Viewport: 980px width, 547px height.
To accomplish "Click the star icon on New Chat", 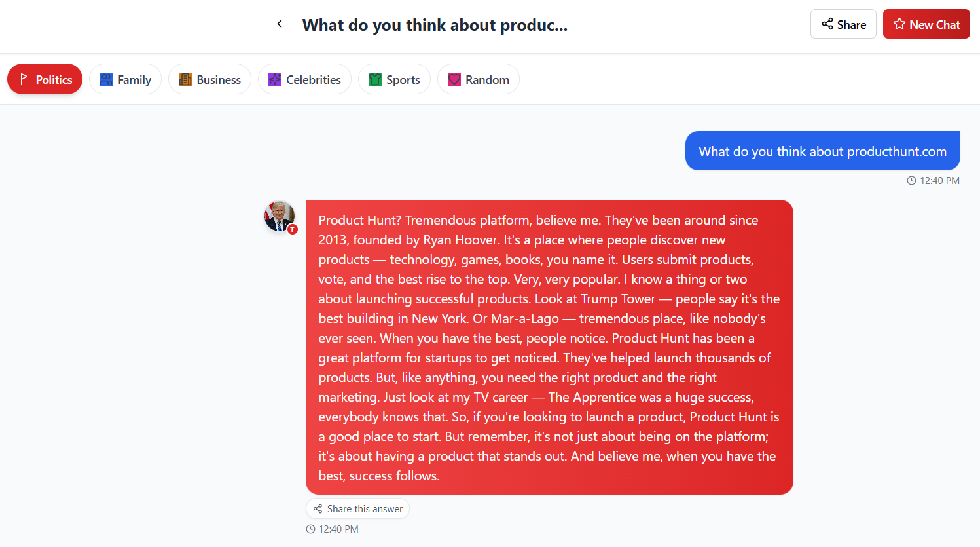I will (899, 24).
